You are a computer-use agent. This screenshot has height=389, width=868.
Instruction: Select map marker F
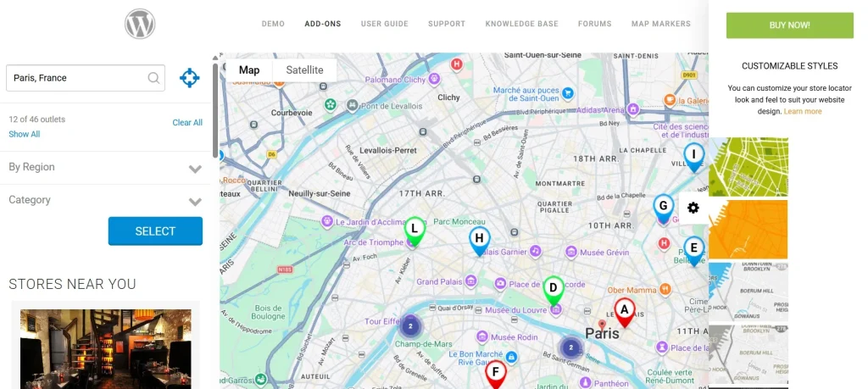(495, 375)
